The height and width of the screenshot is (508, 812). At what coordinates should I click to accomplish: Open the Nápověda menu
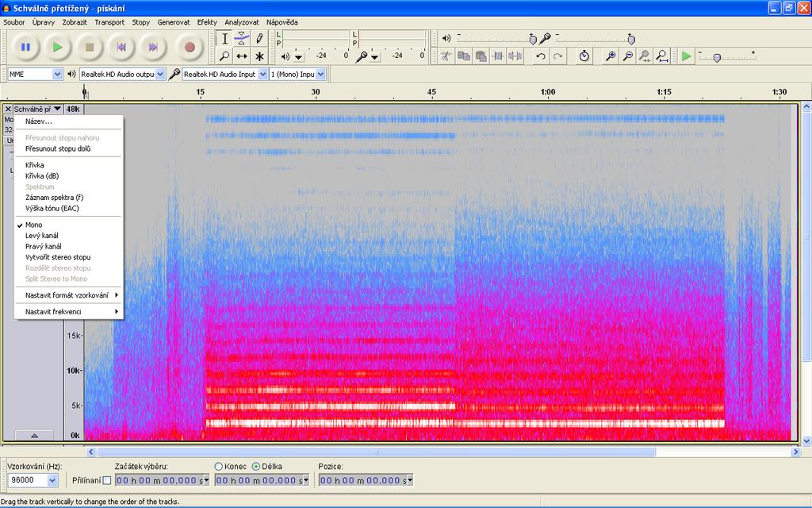[282, 22]
